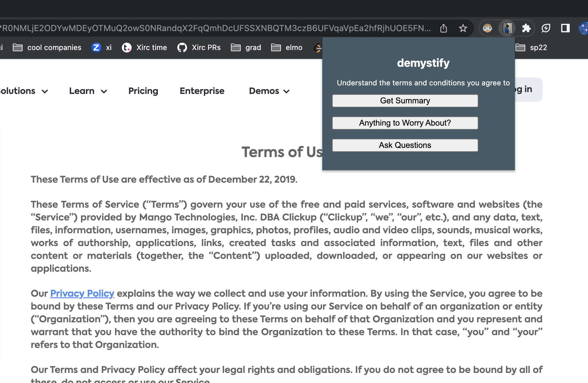
Task: Bookmark this page with the star icon
Action: tap(463, 28)
